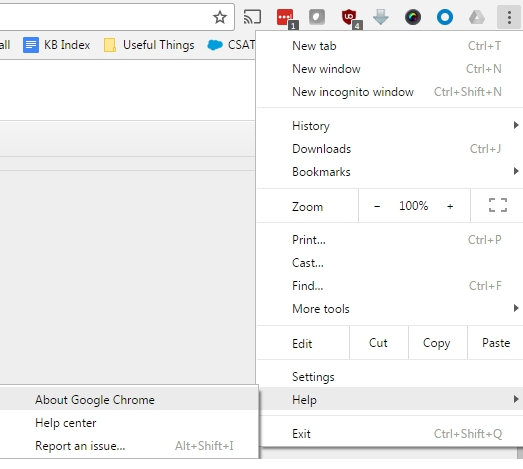523x469 pixels.
Task: Click the Cast icon in the toolbar
Action: pos(252,17)
